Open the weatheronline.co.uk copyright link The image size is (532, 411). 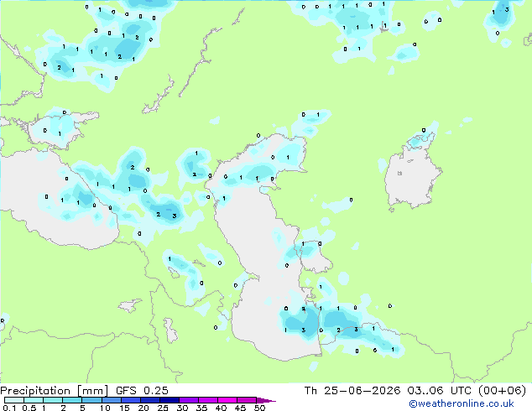point(462,403)
